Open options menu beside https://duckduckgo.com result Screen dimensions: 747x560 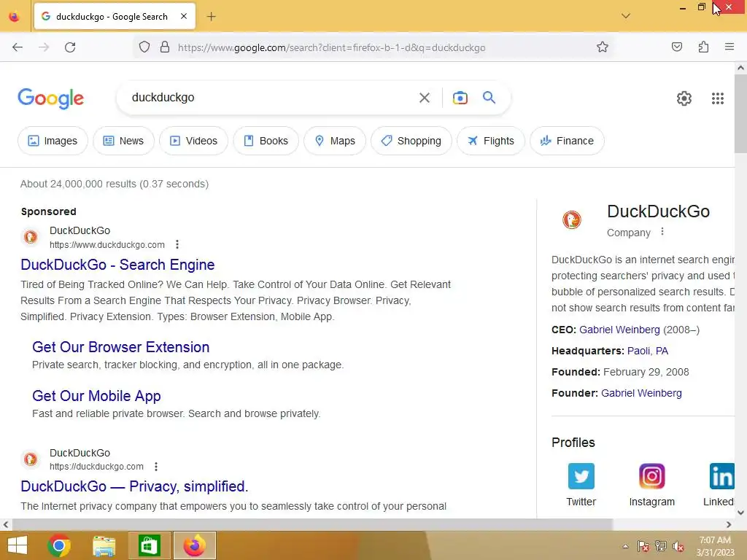tap(156, 467)
